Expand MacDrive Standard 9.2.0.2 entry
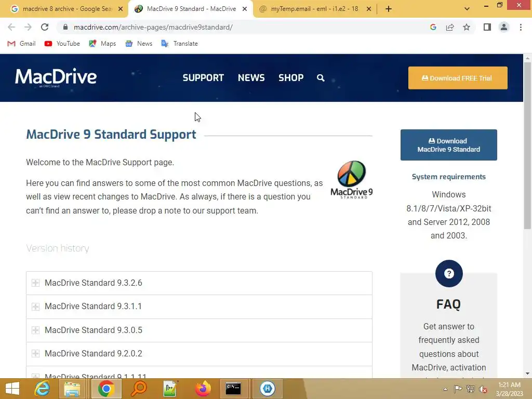Screen dimensions: 532x399 point(199,353)
